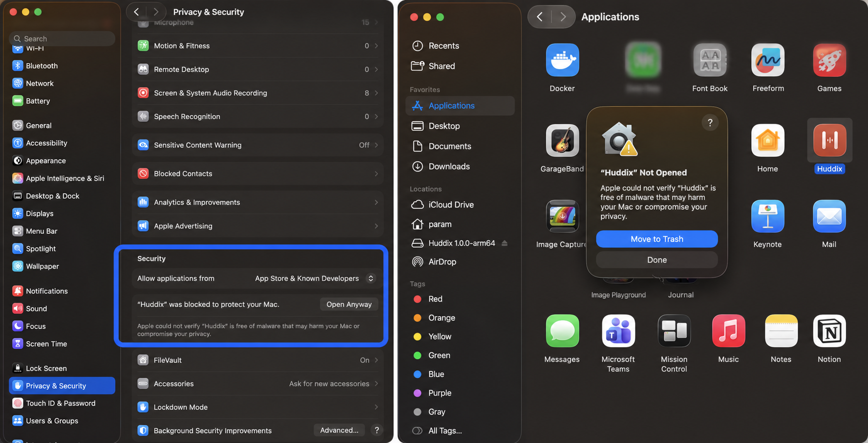Click Move to Trash button
This screenshot has height=443, width=868.
click(657, 239)
